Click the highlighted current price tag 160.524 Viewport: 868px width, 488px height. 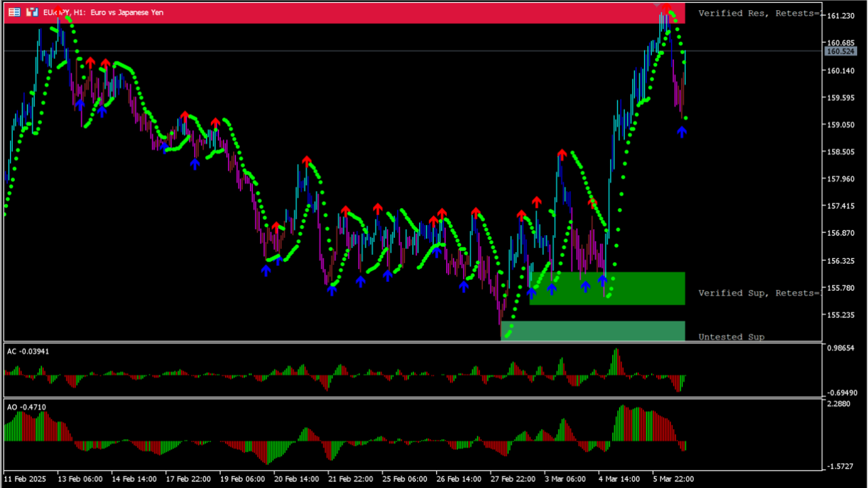(840, 52)
